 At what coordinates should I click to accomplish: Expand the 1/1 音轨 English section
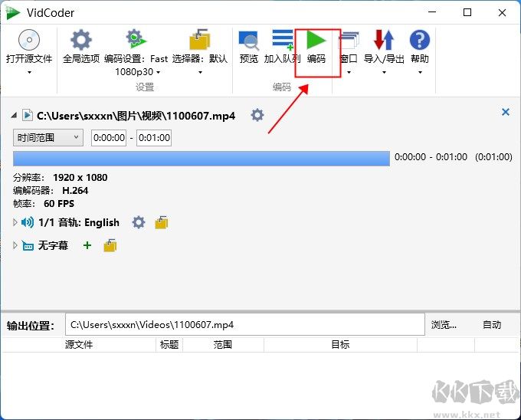(x=15, y=222)
